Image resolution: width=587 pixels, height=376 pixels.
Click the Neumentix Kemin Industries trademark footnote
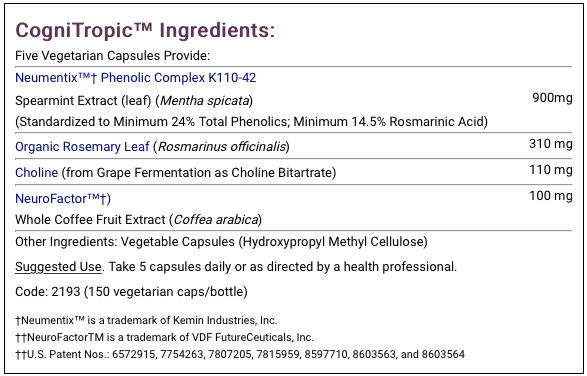pos(146,321)
